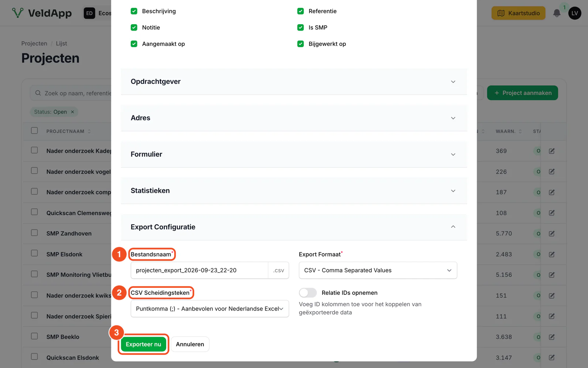Screen dimensions: 588x368
Task: Enable the Relatie IDs opnemen toggle
Action: [x=308, y=293]
